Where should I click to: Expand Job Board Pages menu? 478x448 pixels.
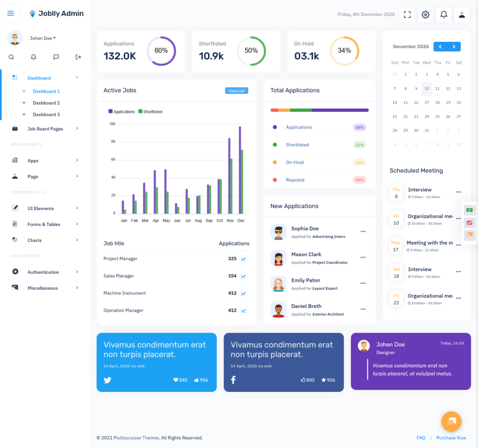45,129
